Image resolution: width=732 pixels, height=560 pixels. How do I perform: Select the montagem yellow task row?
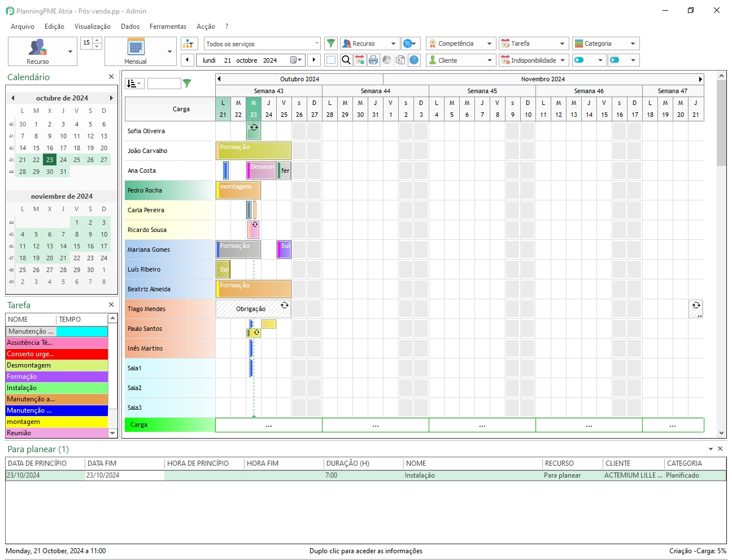point(56,422)
